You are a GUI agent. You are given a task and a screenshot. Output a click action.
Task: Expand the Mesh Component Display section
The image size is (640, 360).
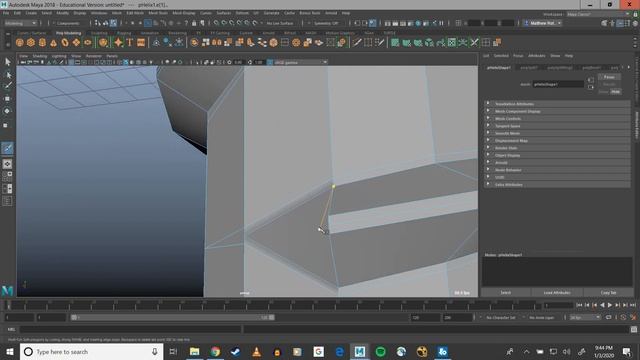point(558,111)
